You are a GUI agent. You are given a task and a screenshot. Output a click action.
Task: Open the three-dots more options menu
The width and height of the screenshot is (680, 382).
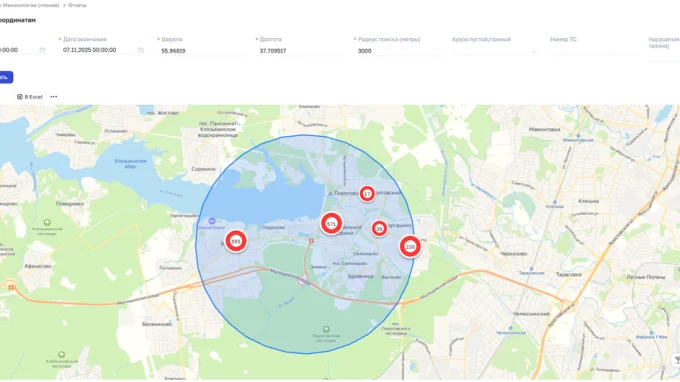click(54, 97)
